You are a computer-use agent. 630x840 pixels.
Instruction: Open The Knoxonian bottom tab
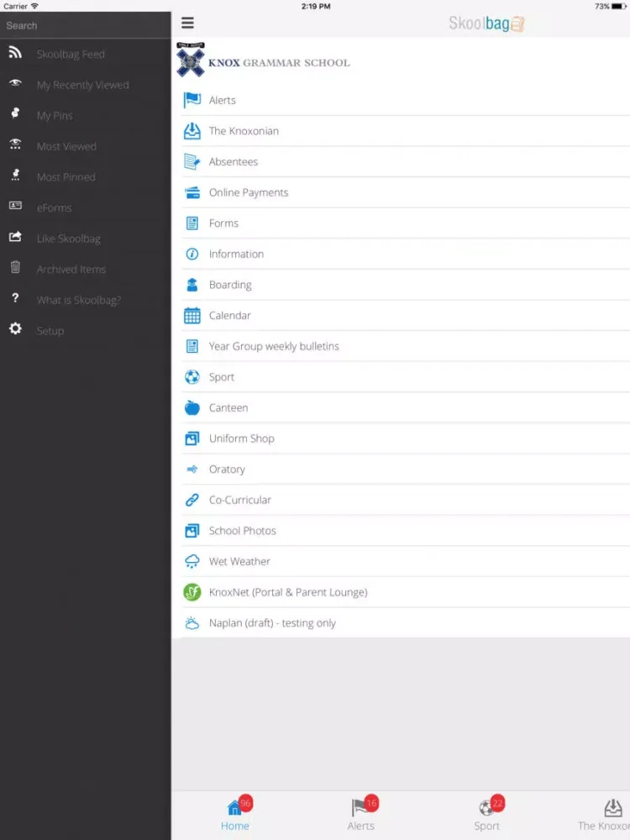coord(604,814)
